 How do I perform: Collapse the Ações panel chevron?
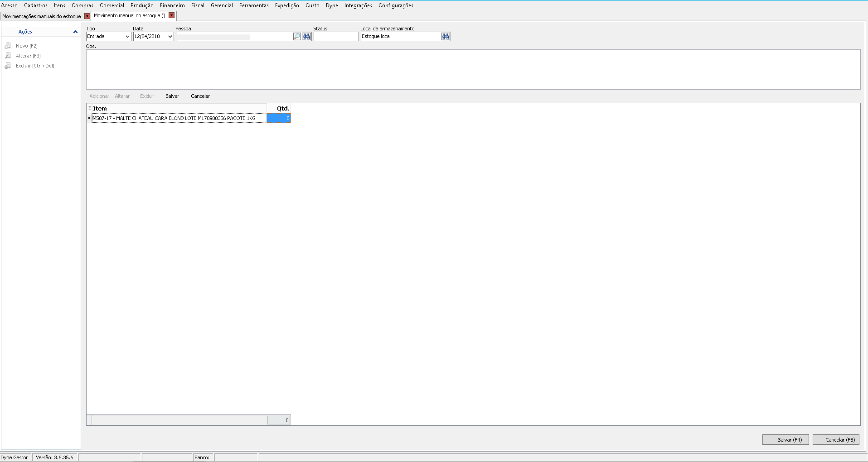click(75, 32)
